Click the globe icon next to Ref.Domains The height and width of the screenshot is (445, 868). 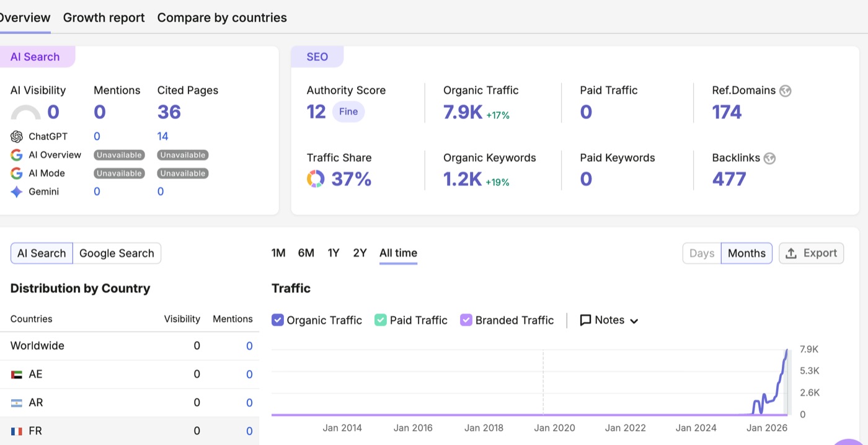[x=786, y=90]
